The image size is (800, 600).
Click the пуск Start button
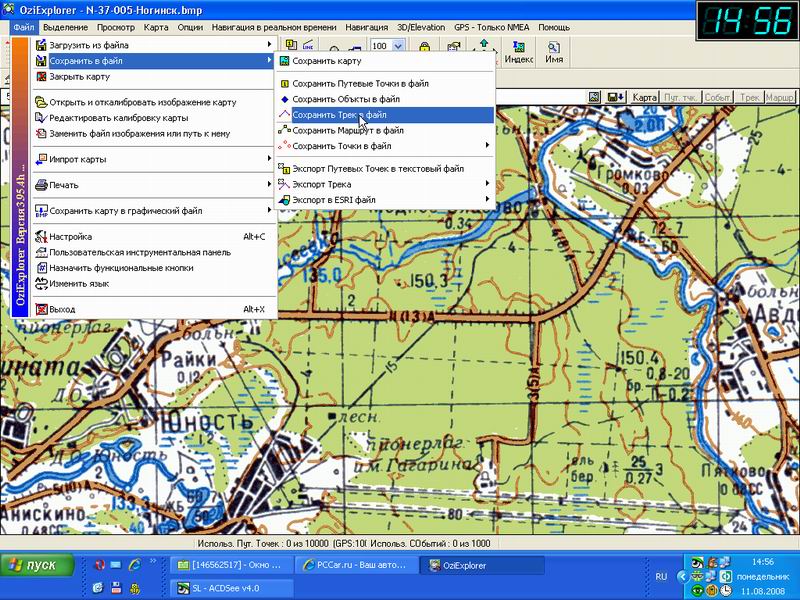pyautogui.click(x=37, y=565)
